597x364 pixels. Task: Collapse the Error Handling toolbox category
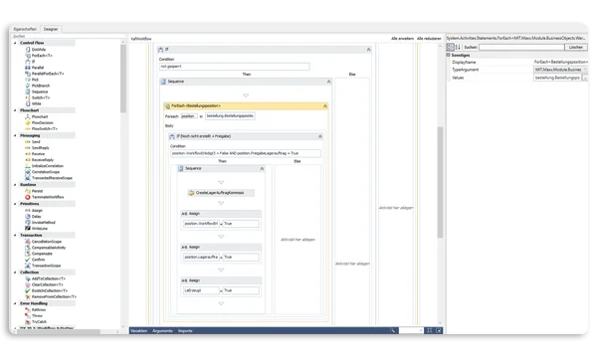point(15,303)
